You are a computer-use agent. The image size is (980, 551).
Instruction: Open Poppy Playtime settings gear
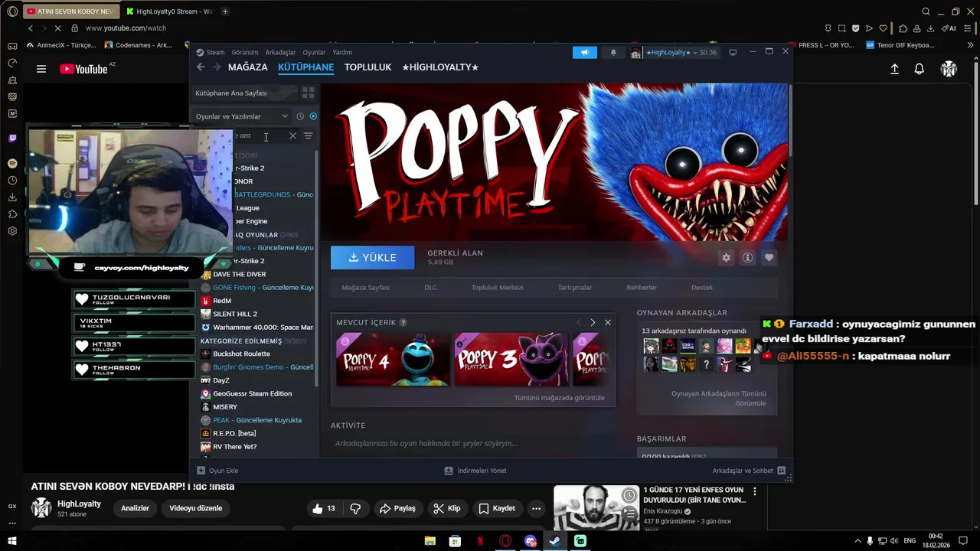pos(726,258)
